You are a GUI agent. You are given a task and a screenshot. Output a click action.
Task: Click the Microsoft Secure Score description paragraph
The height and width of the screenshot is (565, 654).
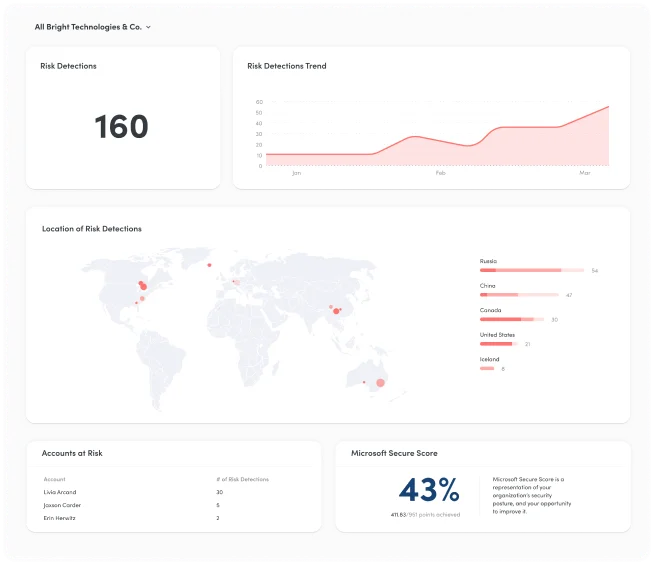click(531, 495)
